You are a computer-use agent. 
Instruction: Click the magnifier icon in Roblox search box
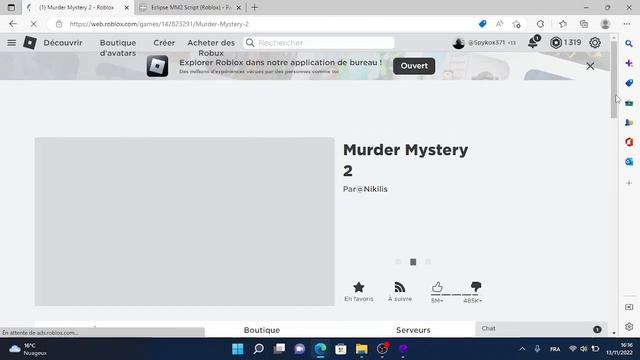[250, 42]
